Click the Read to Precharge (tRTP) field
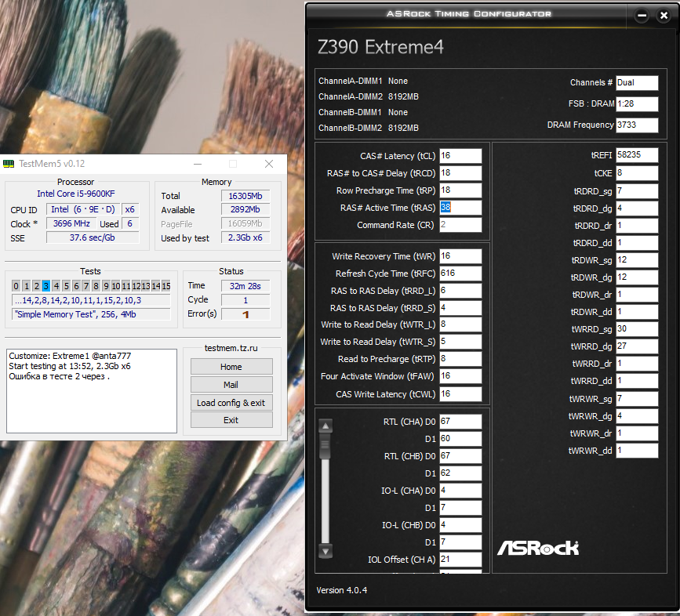 (x=460, y=359)
